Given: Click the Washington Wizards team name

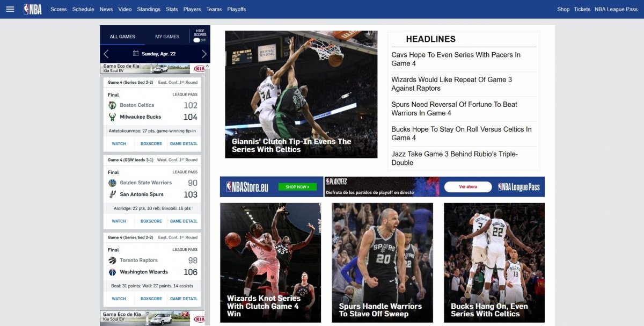Looking at the screenshot, I should (144, 272).
